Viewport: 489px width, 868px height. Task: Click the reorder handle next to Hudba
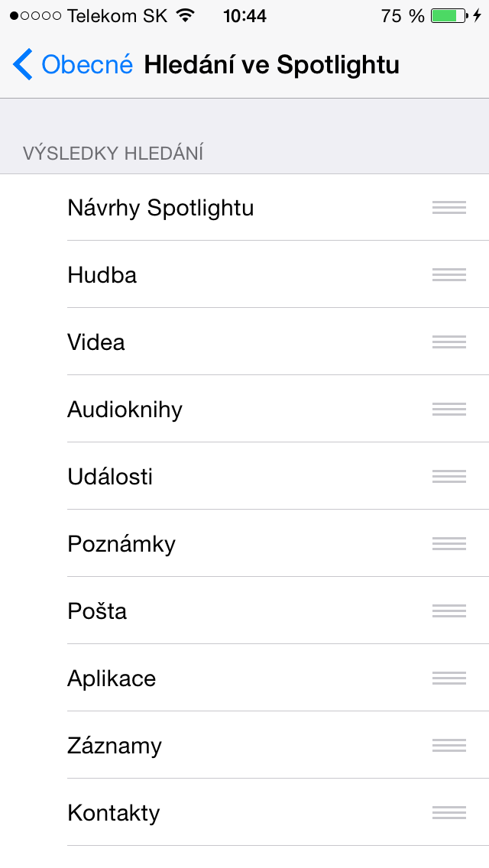point(449,275)
